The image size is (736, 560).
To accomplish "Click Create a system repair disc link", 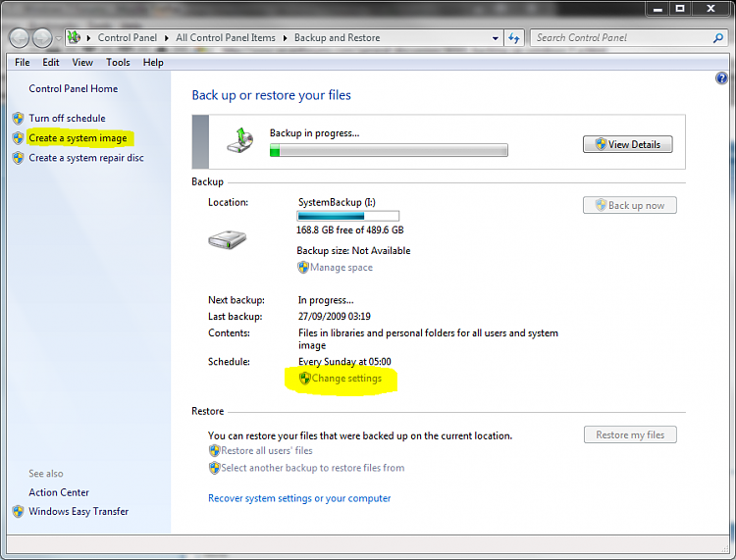I will (86, 158).
